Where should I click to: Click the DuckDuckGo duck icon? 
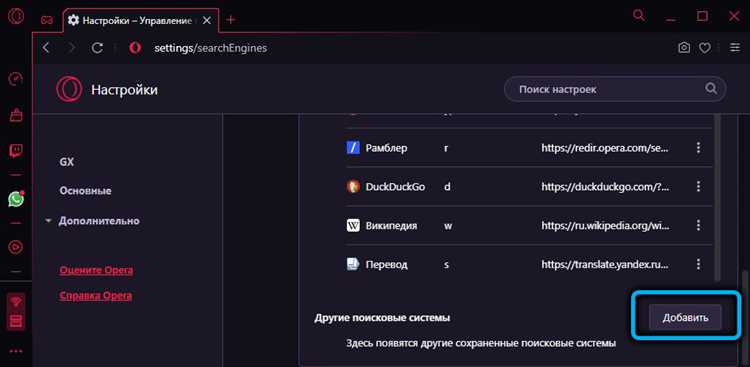tap(353, 187)
